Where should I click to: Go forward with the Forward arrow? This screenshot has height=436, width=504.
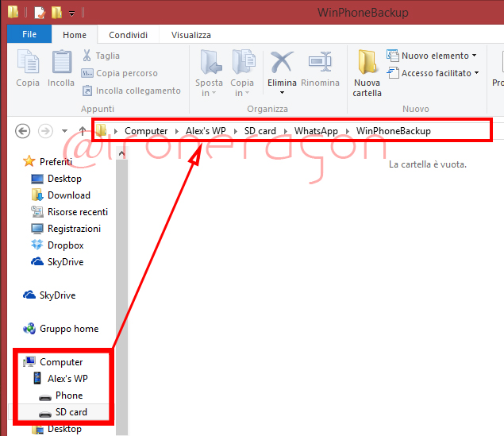tap(46, 131)
